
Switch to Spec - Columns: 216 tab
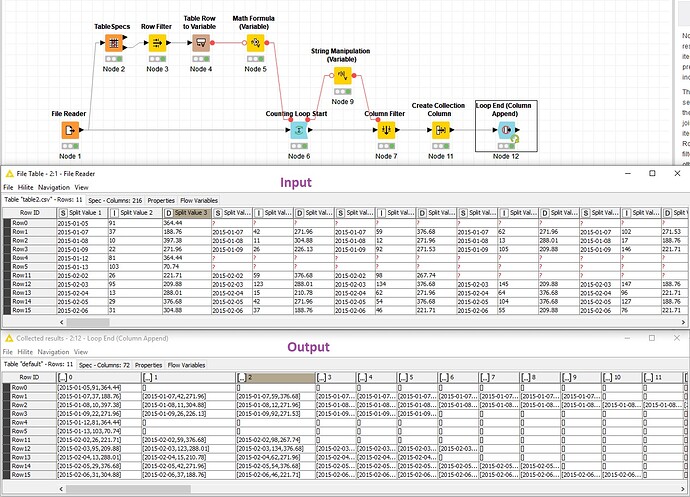click(x=115, y=200)
